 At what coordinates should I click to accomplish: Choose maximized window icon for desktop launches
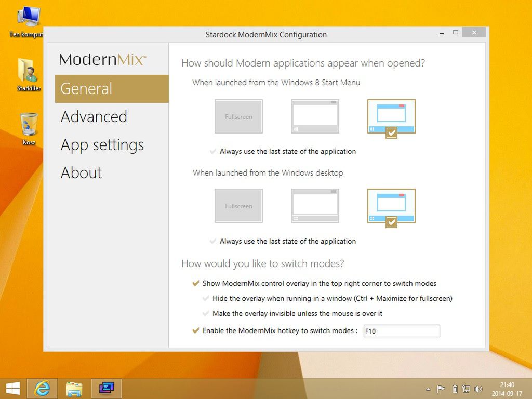pos(315,206)
